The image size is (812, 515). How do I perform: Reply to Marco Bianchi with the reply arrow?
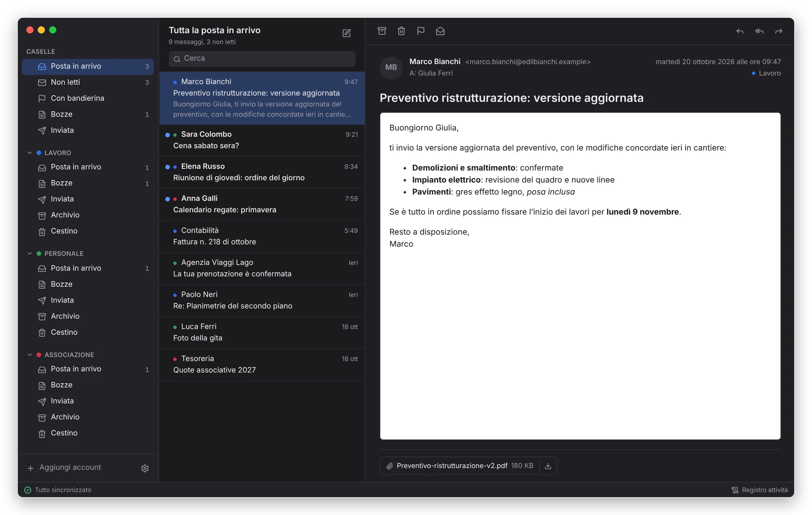[x=740, y=31]
